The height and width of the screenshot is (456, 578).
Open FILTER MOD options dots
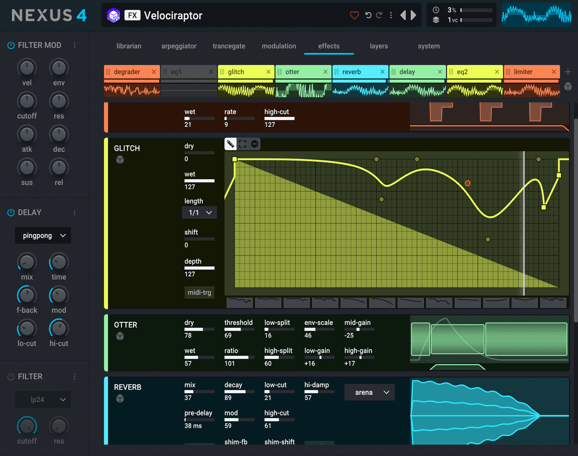point(74,45)
